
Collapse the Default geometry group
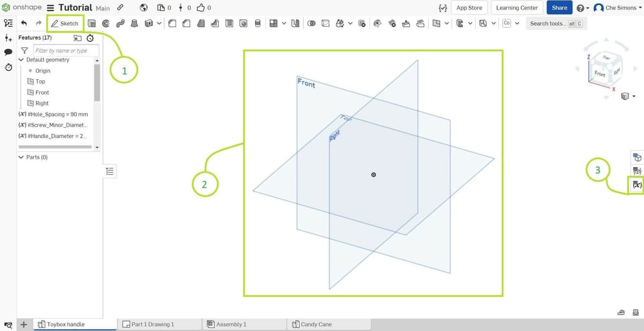21,60
